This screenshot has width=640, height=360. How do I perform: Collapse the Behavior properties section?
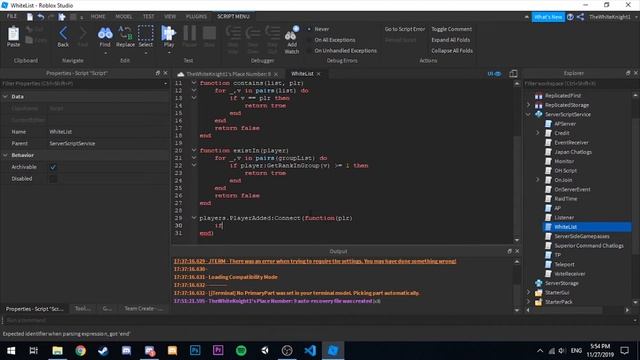(5, 155)
